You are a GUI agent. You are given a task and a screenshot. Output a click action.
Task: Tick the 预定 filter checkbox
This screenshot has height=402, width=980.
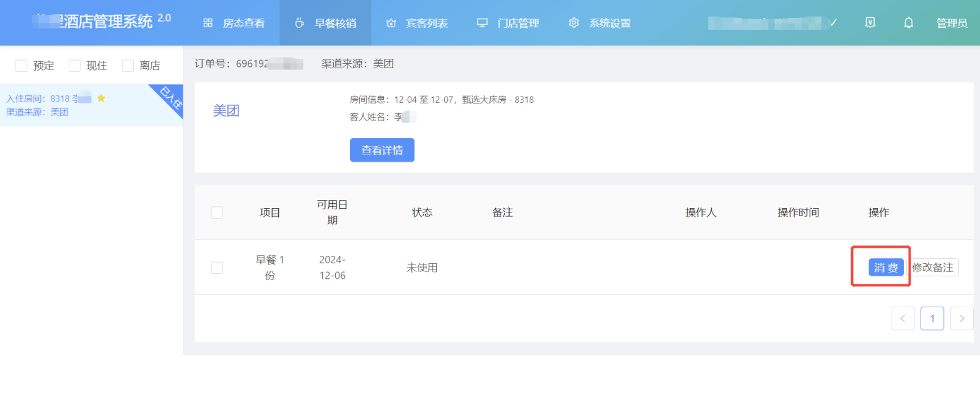tap(22, 66)
